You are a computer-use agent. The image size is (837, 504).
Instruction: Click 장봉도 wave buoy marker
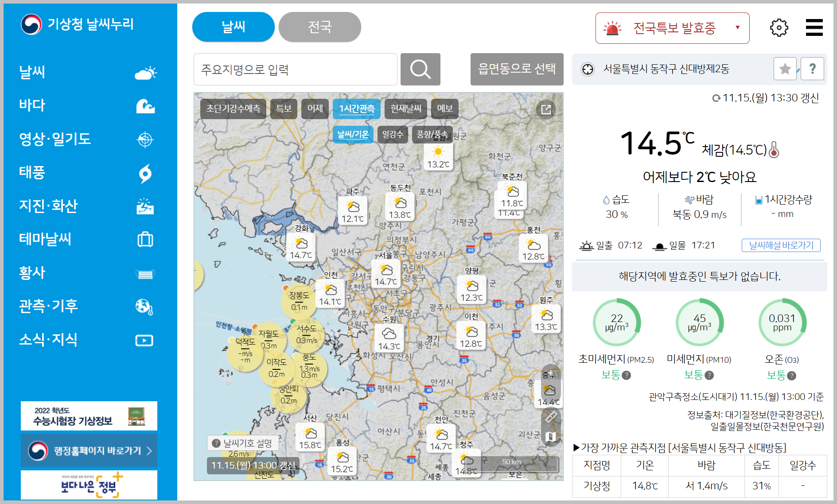(299, 302)
